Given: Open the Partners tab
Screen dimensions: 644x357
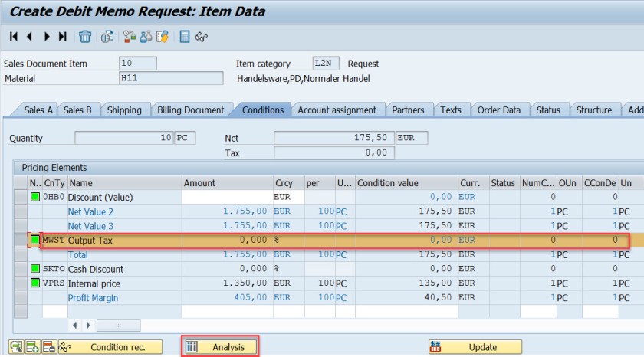Looking at the screenshot, I should pos(407,110).
